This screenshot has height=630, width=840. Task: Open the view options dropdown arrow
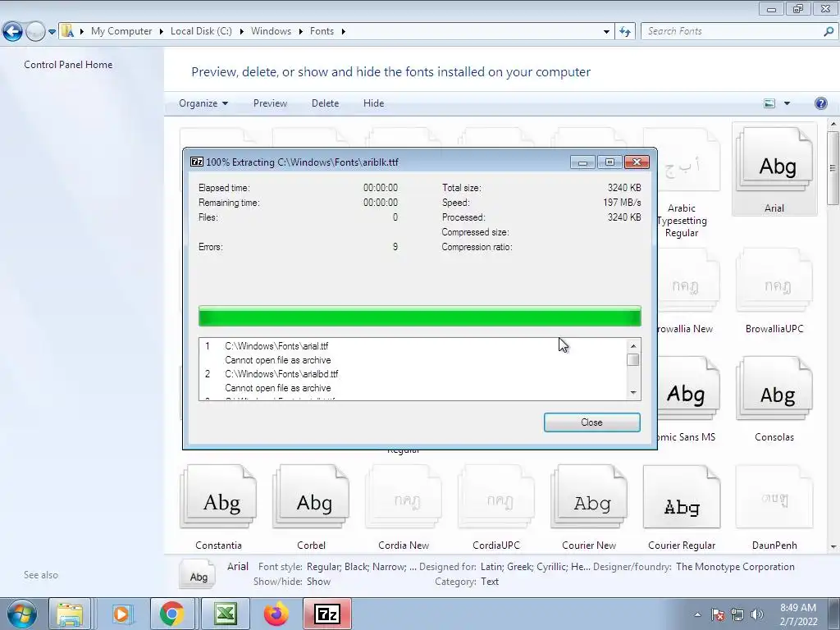787,103
